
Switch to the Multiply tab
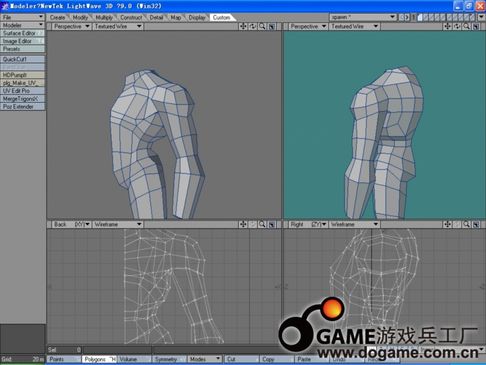tap(104, 17)
